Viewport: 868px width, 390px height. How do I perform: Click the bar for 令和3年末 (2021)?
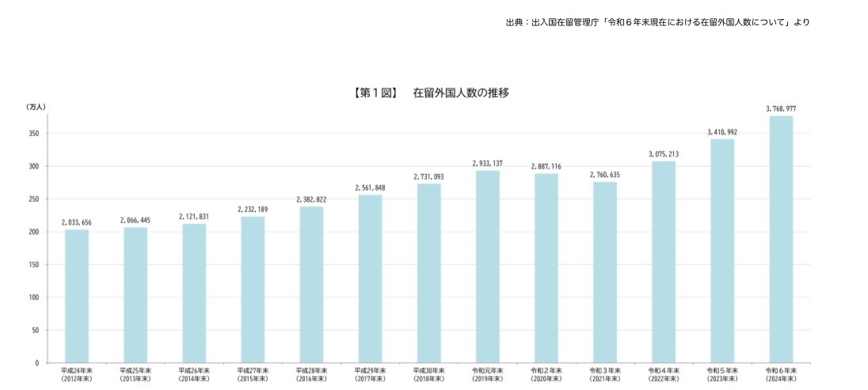(x=604, y=272)
